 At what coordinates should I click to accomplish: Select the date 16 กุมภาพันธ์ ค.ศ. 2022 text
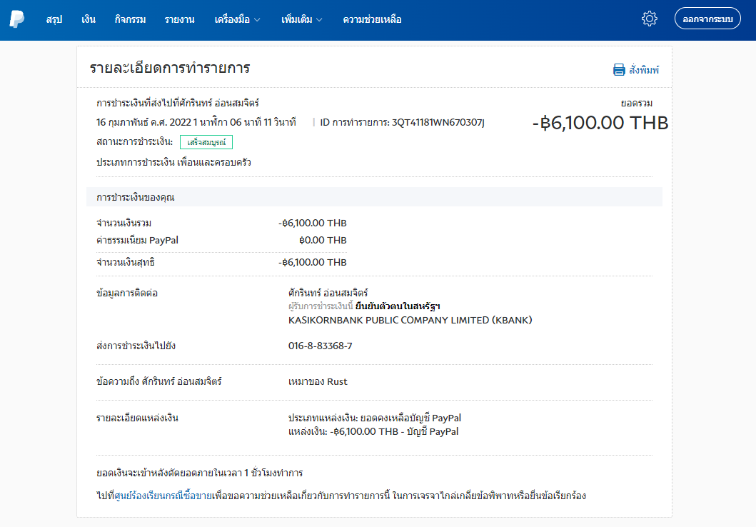(x=143, y=123)
